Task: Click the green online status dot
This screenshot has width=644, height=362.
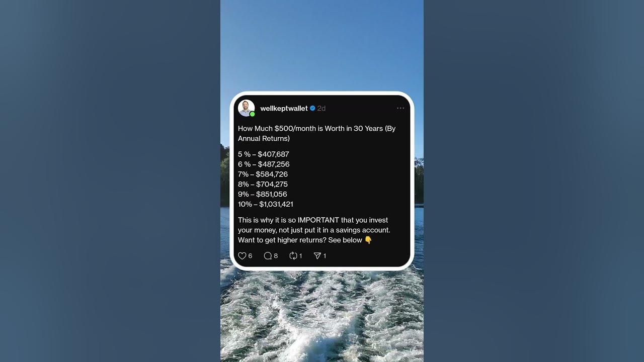Action: (x=253, y=114)
